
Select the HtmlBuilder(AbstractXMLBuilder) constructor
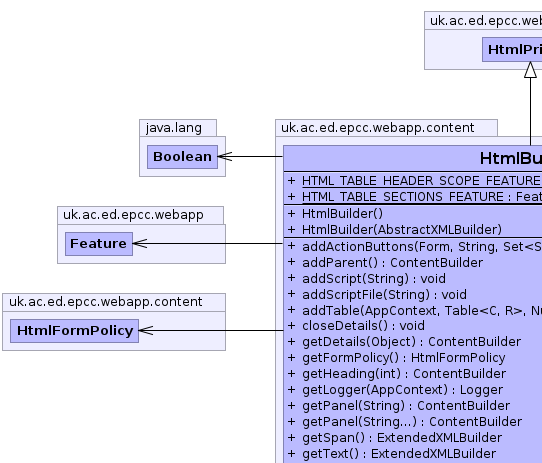tap(402, 230)
